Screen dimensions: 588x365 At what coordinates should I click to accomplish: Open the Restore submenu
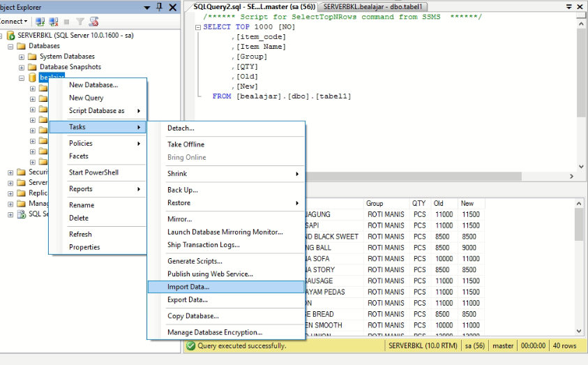(x=226, y=203)
